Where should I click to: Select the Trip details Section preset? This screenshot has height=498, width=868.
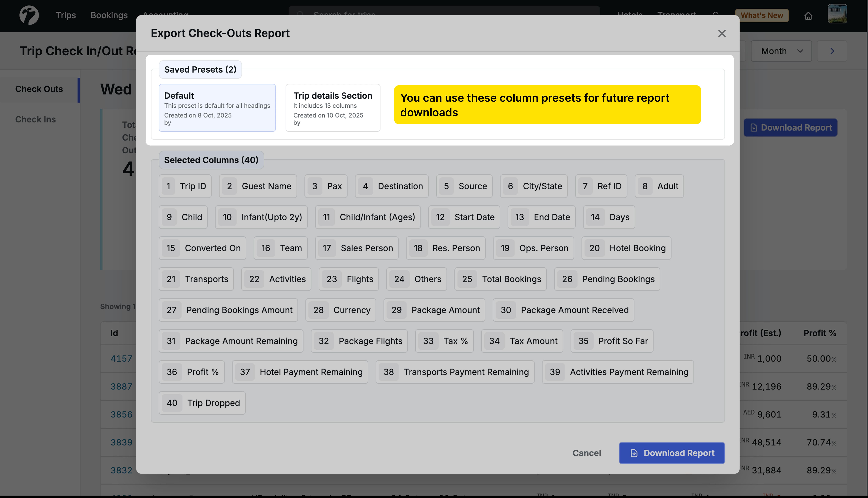333,108
